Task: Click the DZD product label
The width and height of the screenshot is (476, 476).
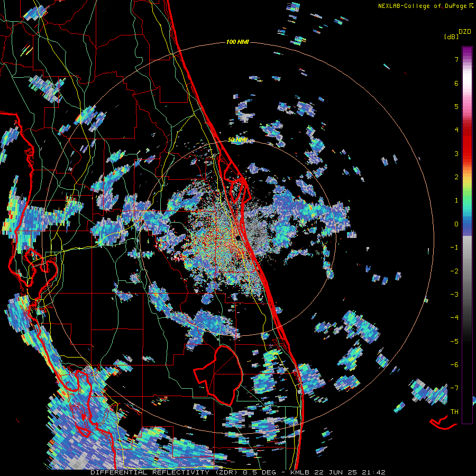Action: point(465,32)
